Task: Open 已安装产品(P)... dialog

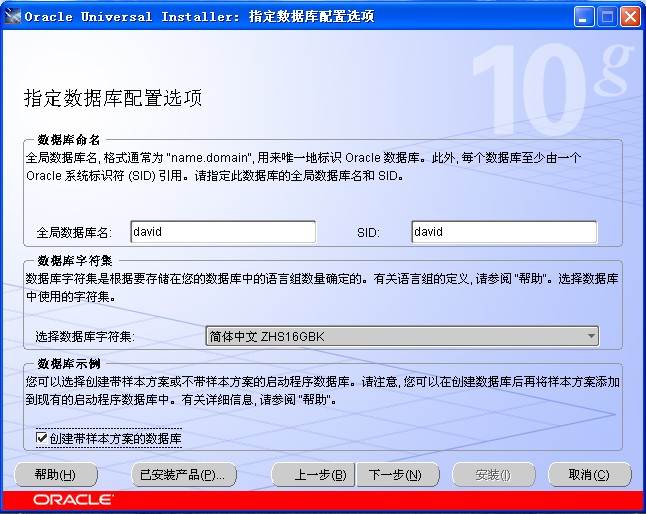Action: 184,474
